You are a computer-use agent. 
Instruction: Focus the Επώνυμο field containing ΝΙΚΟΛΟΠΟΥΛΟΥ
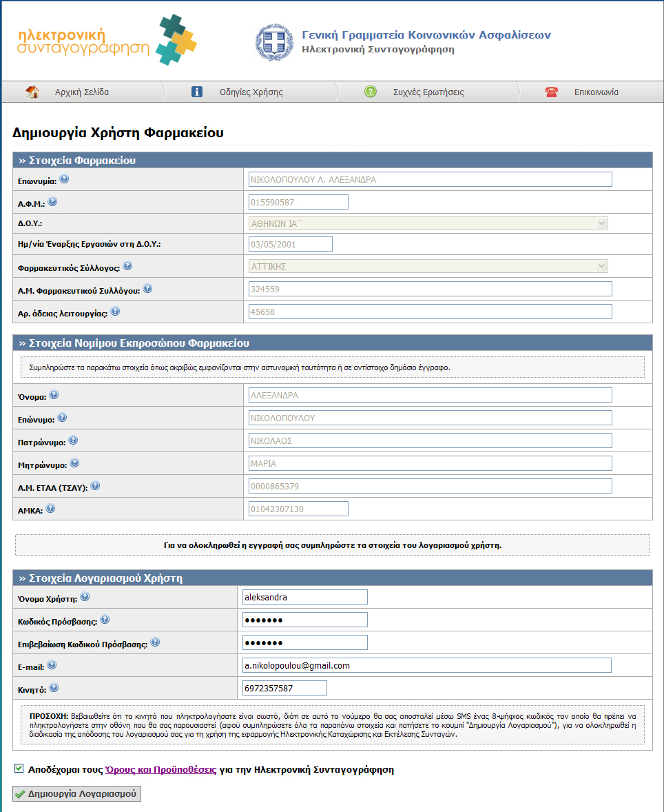click(430, 418)
